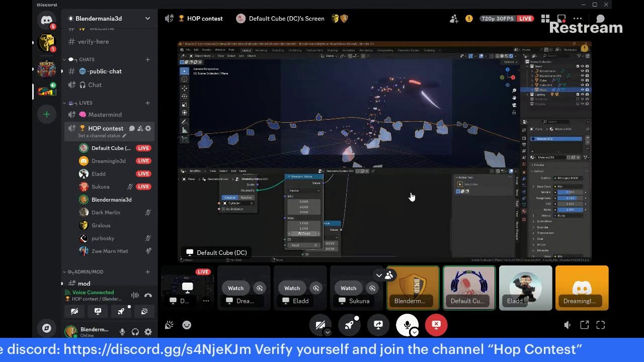Screen dimensions: 644x362
Task: Open HOP contest channel settings gear
Action: point(148,128)
